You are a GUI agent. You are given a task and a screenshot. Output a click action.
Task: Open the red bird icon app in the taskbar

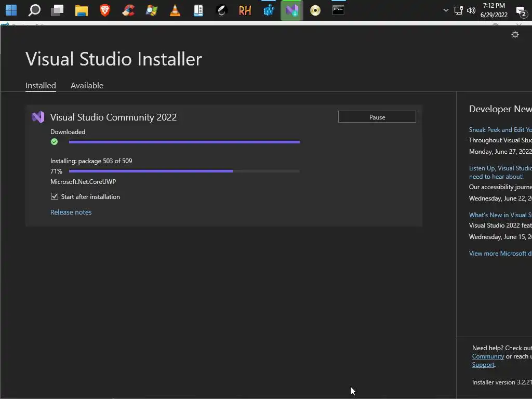128,10
